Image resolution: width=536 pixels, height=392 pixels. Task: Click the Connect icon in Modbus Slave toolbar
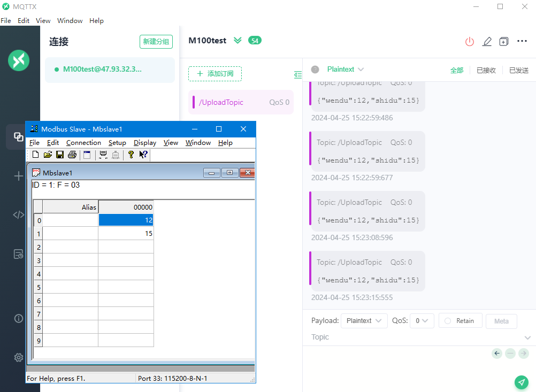tap(103, 155)
